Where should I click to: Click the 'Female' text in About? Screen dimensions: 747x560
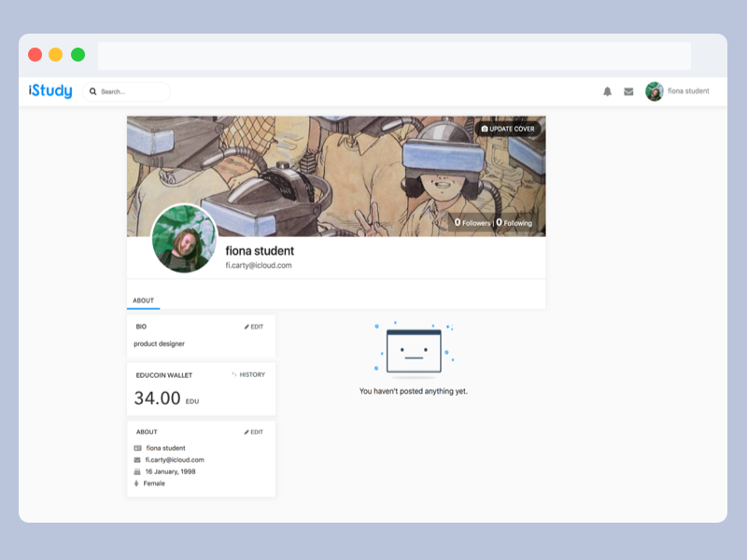[x=154, y=483]
